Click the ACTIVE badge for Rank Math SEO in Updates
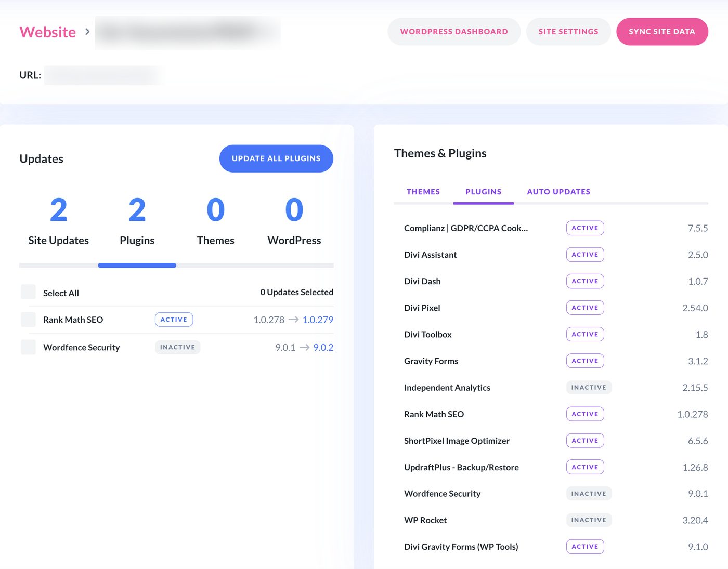The image size is (728, 569). pyautogui.click(x=174, y=320)
